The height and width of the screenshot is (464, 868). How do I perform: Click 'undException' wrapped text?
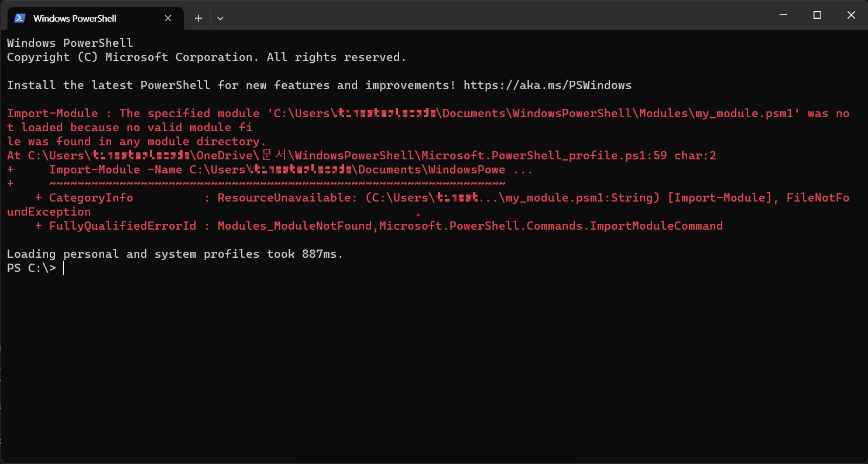coord(49,211)
